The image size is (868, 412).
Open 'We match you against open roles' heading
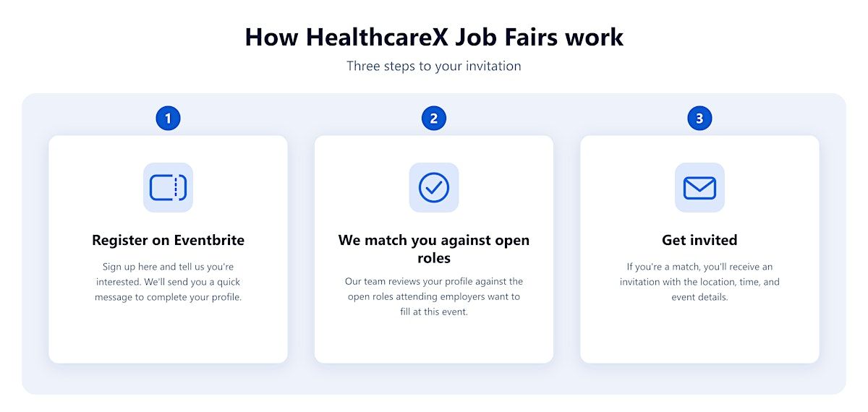click(x=434, y=249)
